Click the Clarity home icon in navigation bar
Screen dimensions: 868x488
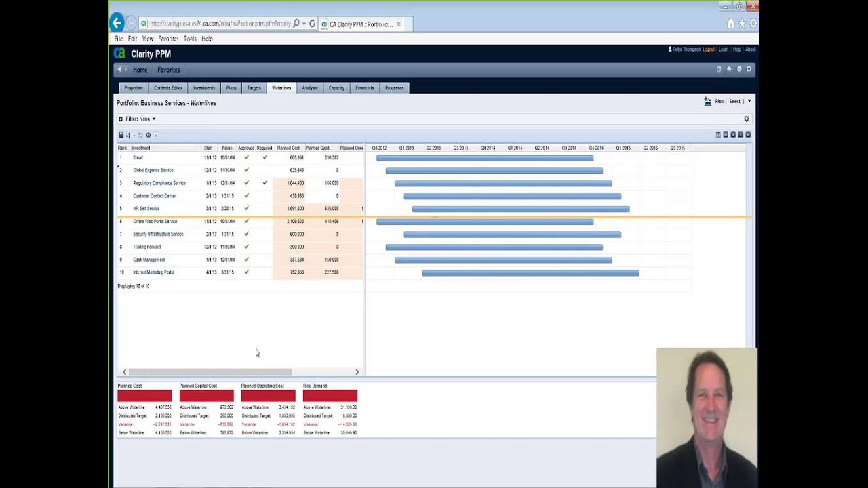point(729,69)
